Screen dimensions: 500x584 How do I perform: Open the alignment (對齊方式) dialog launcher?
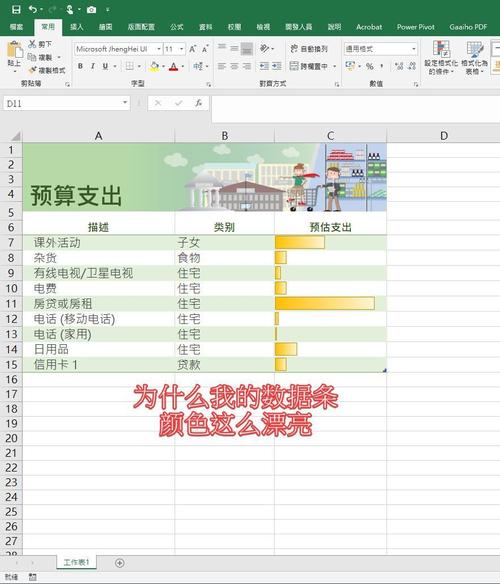click(337, 85)
